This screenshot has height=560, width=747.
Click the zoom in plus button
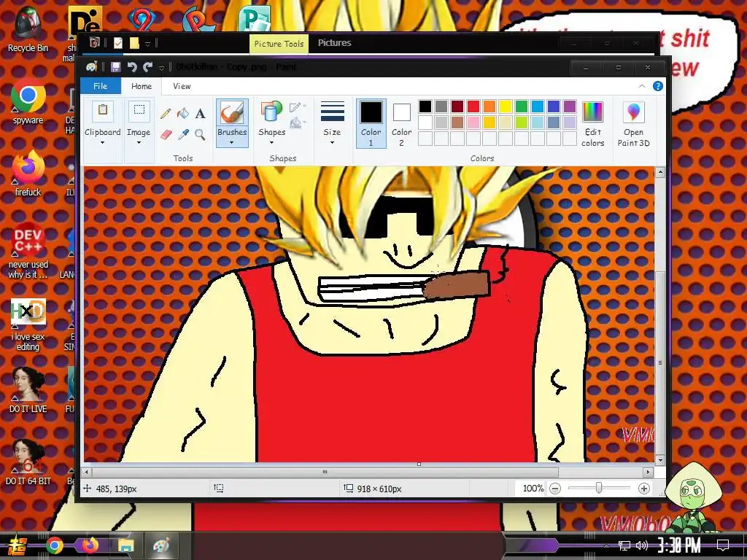[x=643, y=489]
